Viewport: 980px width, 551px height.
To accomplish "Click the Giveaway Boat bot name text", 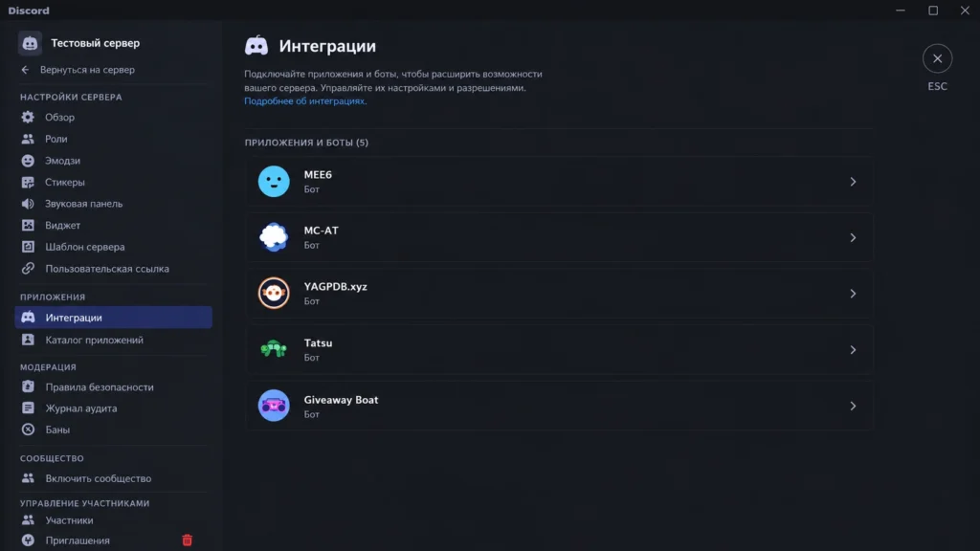I will point(342,400).
